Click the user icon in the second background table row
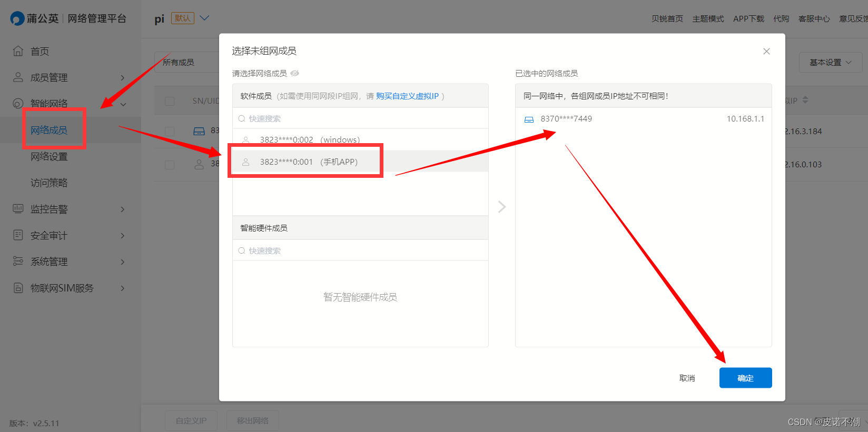The height and width of the screenshot is (432, 868). (x=199, y=164)
